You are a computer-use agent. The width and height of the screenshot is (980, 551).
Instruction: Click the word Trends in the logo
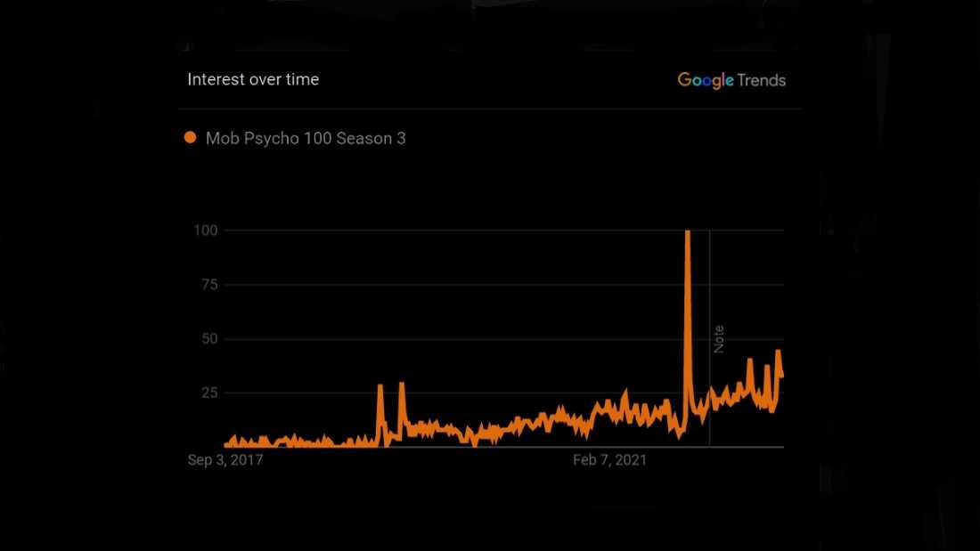tap(761, 80)
